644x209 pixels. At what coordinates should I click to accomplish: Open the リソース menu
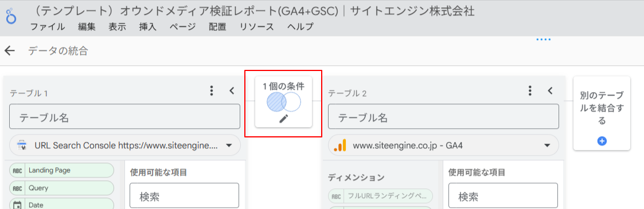coord(257,27)
